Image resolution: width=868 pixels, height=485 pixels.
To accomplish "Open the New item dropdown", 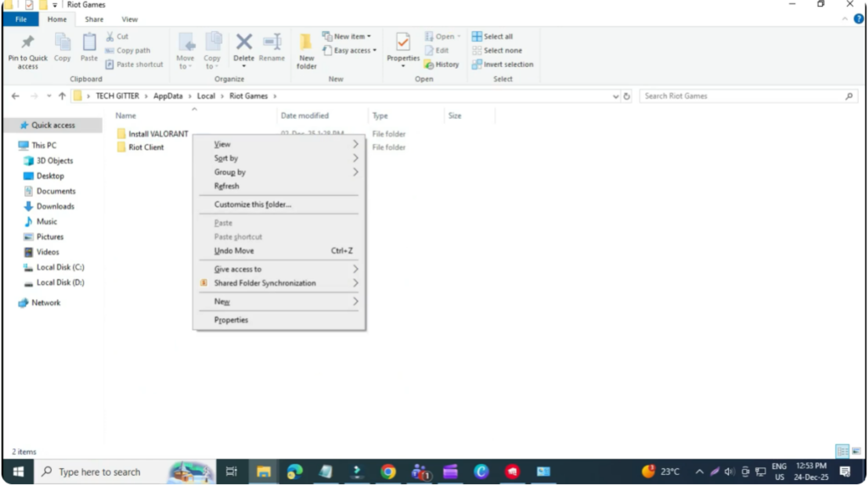I will click(347, 36).
